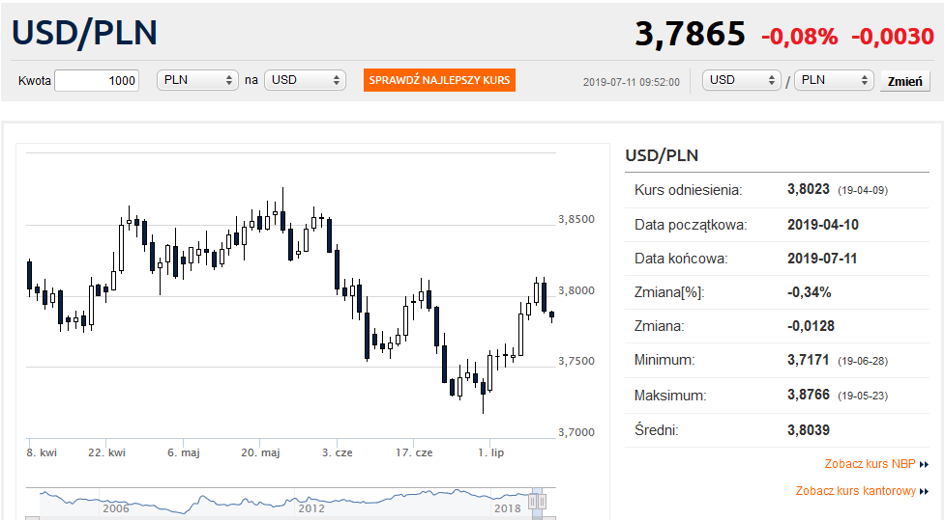Click the 2006 area of the navigator timeline
Viewport: 945px width, 520px height.
point(116,509)
